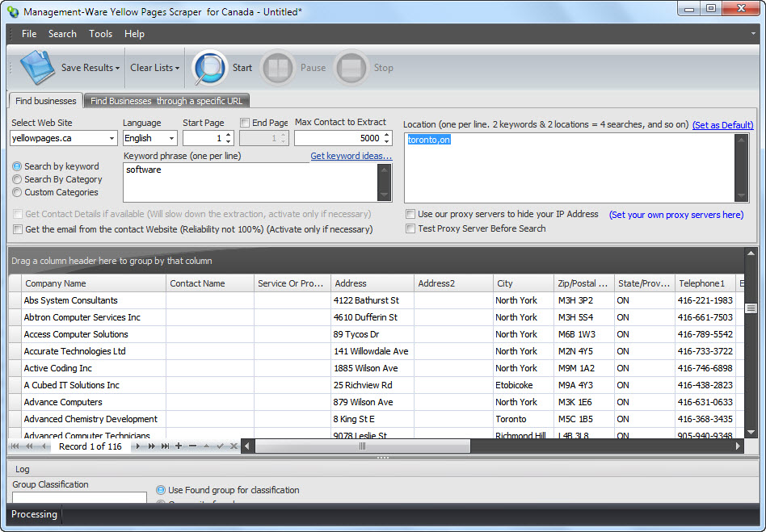Select Custom Categories option
This screenshot has width=766, height=532.
point(17,192)
